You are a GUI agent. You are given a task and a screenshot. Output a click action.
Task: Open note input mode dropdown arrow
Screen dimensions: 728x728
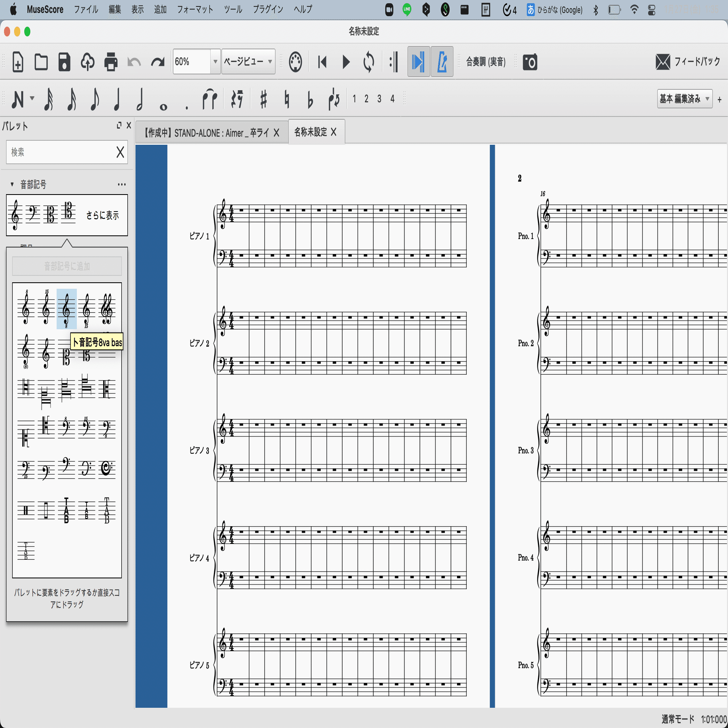point(32,98)
